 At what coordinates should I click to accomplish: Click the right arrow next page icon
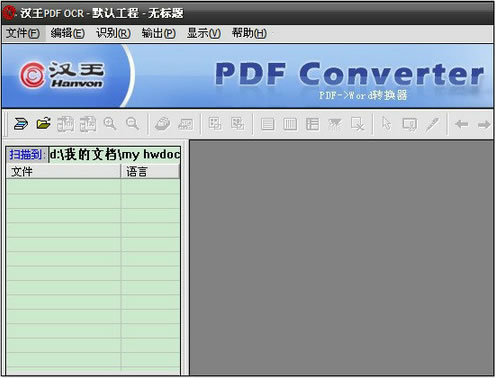(484, 124)
